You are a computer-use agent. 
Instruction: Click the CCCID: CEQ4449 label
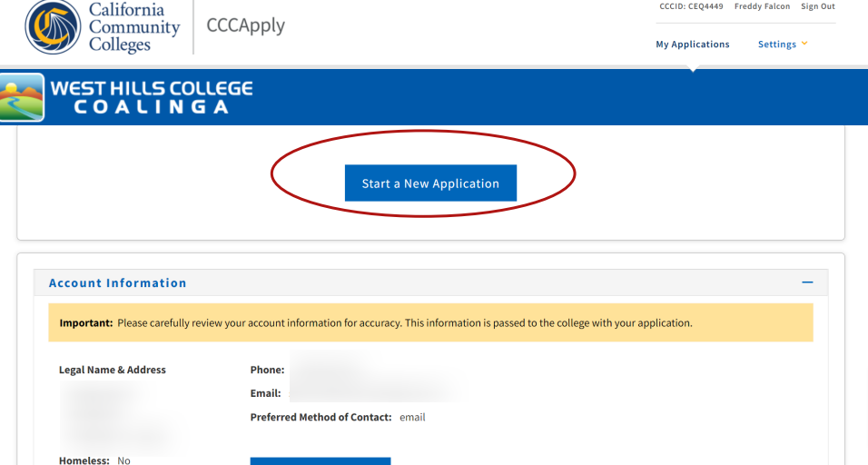691,6
